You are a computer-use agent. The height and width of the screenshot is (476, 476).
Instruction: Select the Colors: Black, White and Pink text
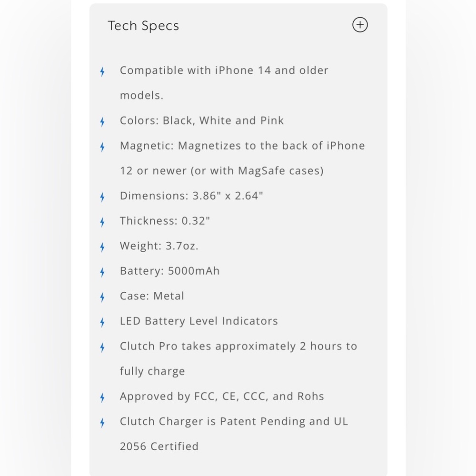(x=201, y=120)
